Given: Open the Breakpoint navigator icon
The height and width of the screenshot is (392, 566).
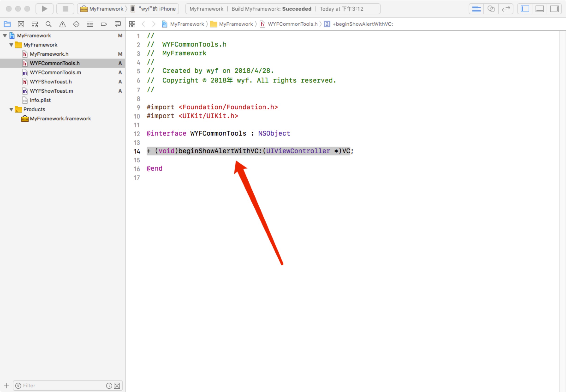Looking at the screenshot, I should (x=104, y=24).
